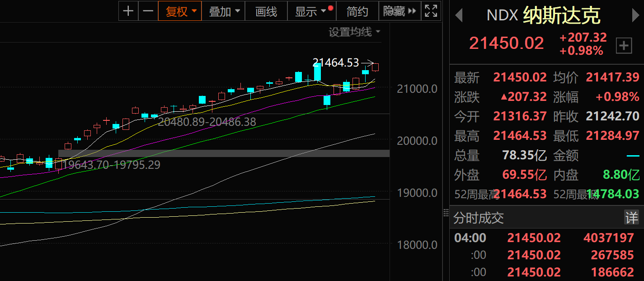
Task: Click the 分时成交 section header
Action: coord(479,218)
